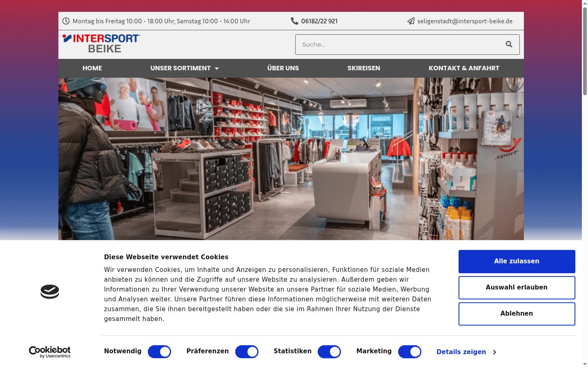Call the phone number 06182/22 921
This screenshot has height=368, width=588.
[319, 21]
